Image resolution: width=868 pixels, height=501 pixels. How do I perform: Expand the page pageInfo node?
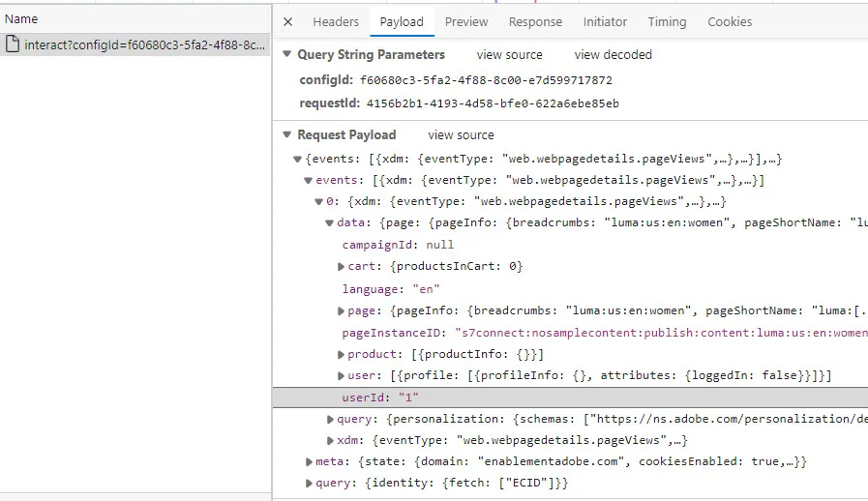click(341, 311)
